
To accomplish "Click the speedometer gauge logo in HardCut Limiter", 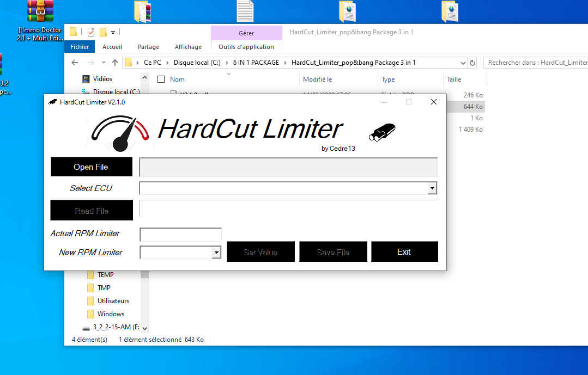I will point(120,132).
